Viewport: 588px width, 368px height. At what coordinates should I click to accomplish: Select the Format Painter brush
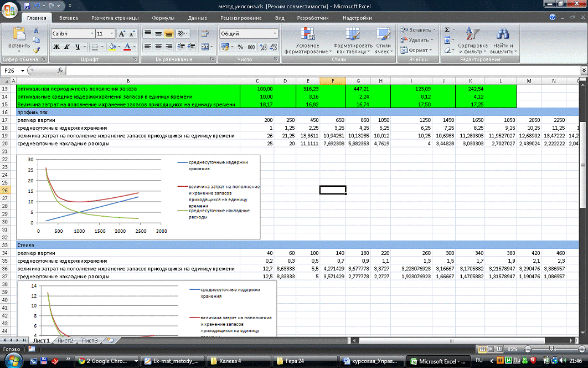tap(37, 49)
